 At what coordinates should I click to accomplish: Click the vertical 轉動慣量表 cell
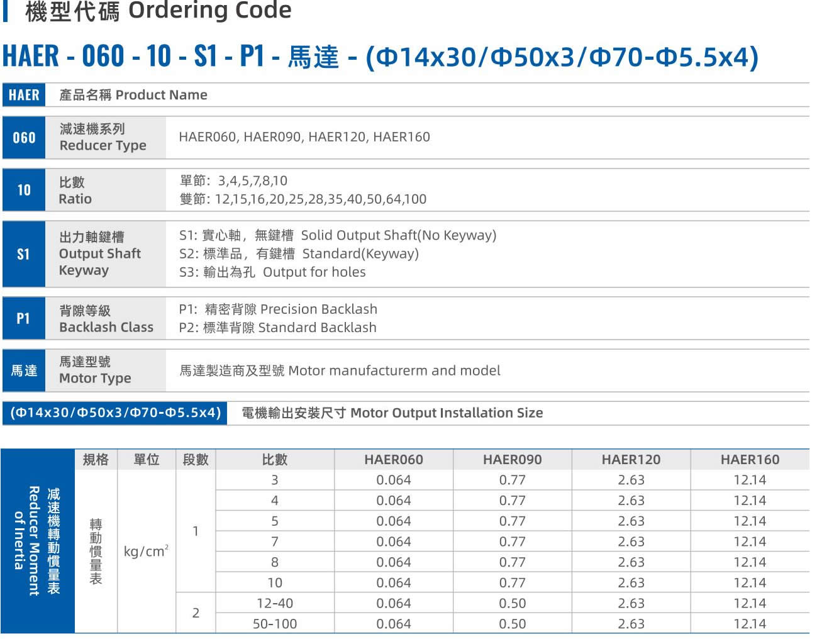tap(96, 552)
